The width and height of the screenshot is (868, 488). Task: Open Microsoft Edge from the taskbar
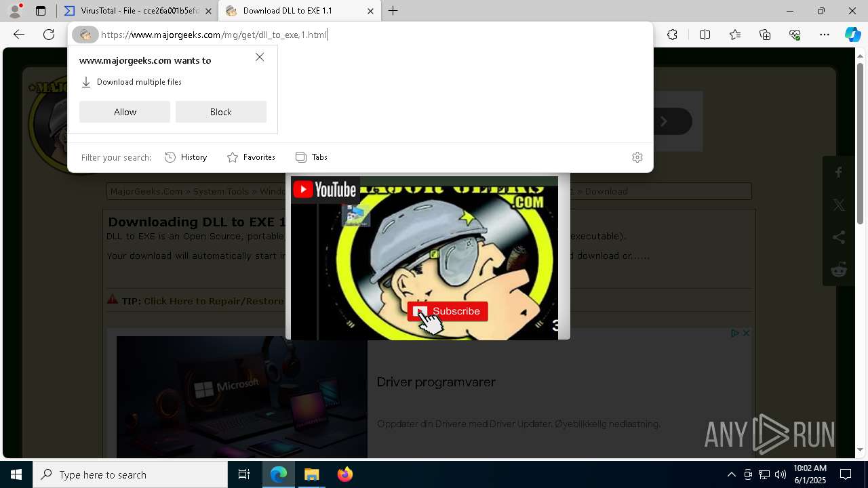279,474
